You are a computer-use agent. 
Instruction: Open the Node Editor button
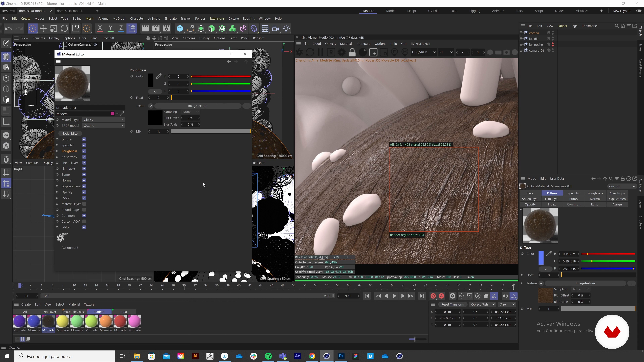pos(70,133)
